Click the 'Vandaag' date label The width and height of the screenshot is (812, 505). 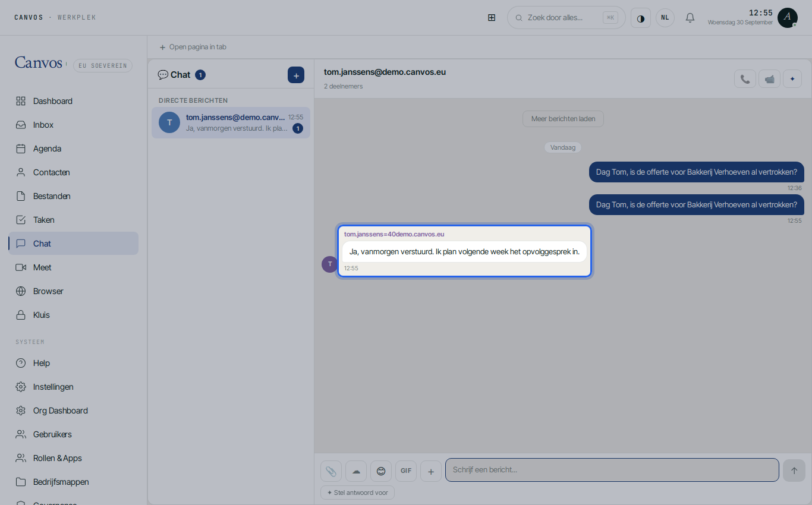coord(563,147)
